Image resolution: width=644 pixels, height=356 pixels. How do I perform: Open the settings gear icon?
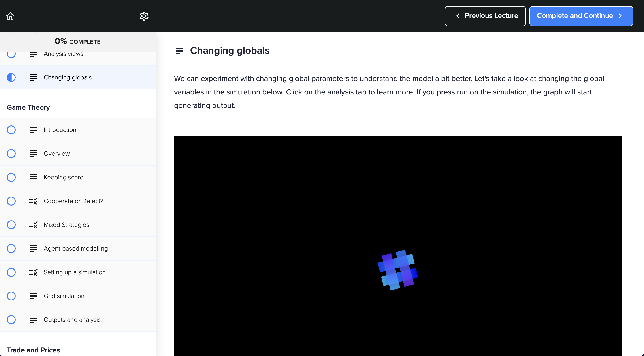(144, 16)
